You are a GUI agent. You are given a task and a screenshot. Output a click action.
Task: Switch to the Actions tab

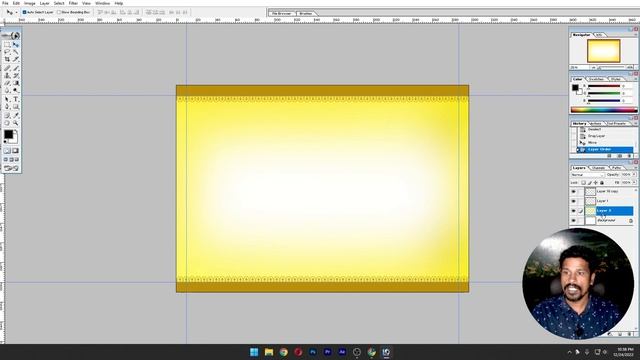pyautogui.click(x=596, y=123)
